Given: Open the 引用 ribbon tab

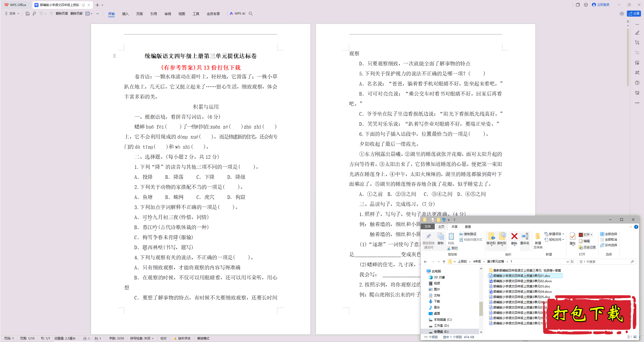Looking at the screenshot, I should (153, 14).
